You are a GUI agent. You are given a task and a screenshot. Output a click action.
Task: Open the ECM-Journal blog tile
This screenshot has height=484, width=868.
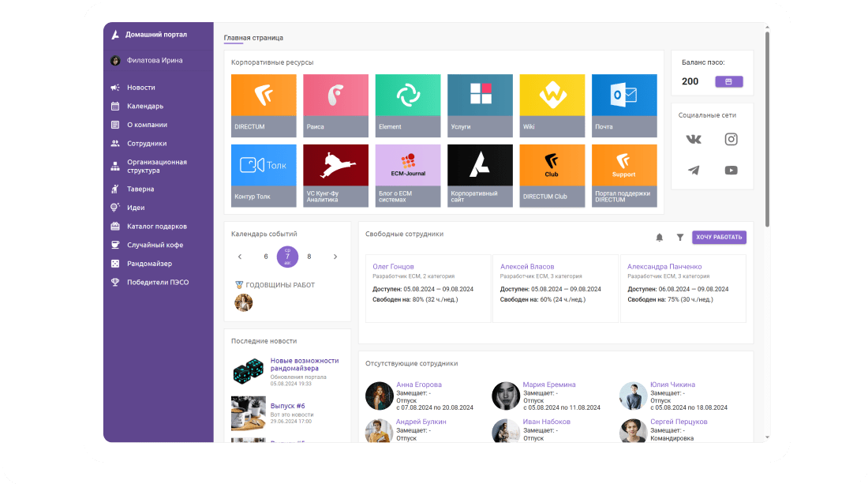408,175
